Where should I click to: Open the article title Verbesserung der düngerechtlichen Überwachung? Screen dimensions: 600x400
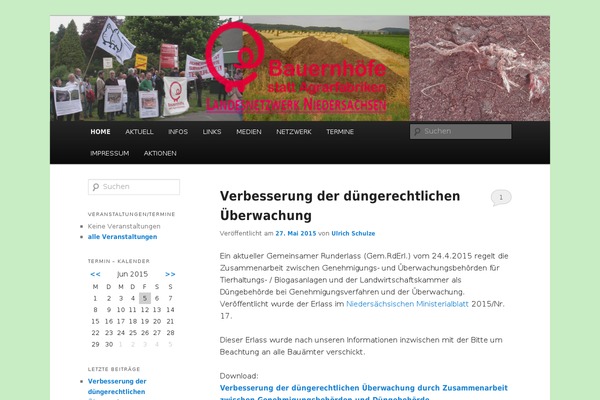click(340, 206)
